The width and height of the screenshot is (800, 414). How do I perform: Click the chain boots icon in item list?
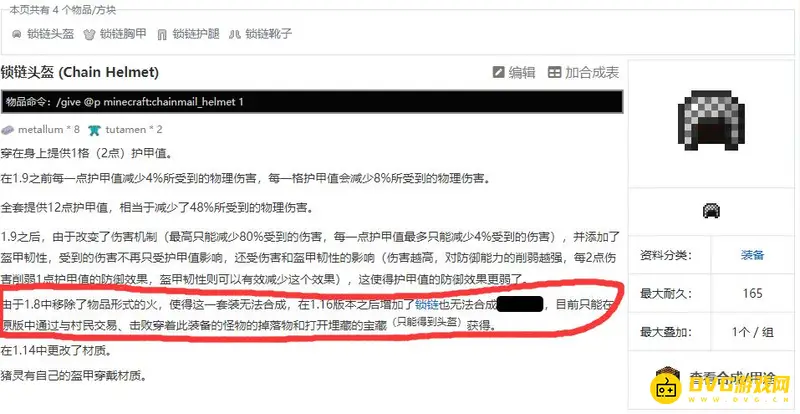coord(235,35)
